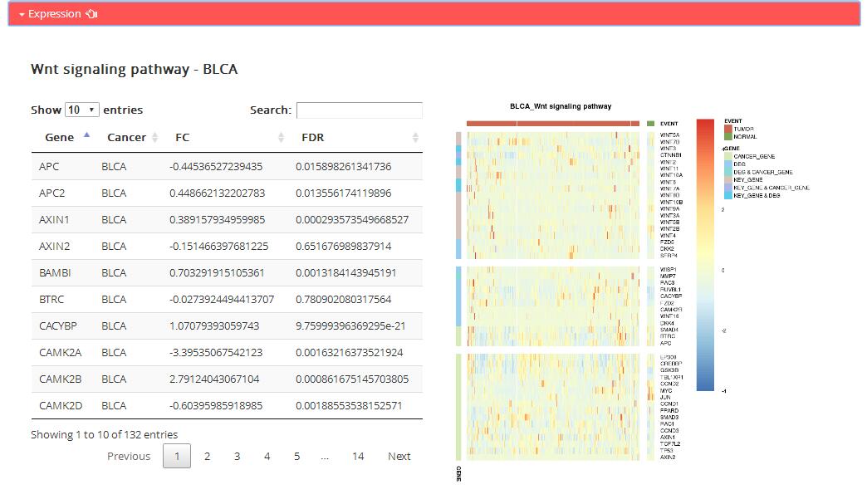The height and width of the screenshot is (504, 867).
Task: Click sort arrows in FDR column header
Action: click(415, 138)
